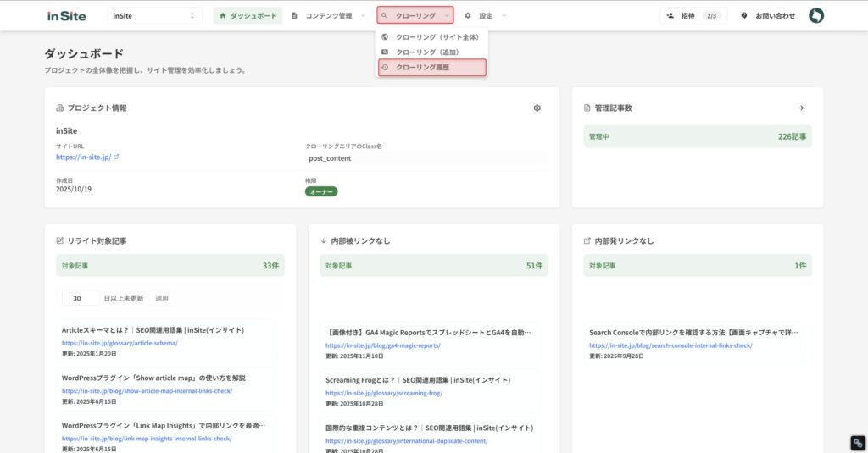Open the コンテンツ管理 menu
The width and height of the screenshot is (868, 453).
coord(328,15)
